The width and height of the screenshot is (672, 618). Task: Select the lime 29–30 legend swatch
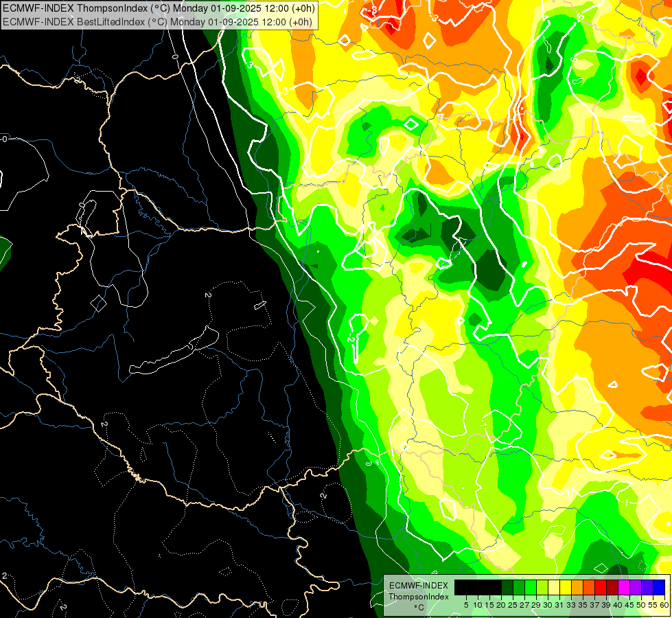click(542, 587)
